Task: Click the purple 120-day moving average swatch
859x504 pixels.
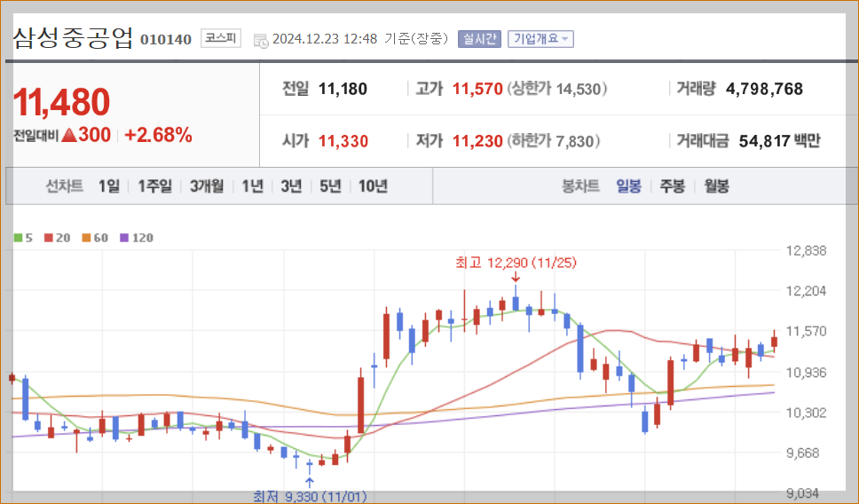Action: click(124, 238)
